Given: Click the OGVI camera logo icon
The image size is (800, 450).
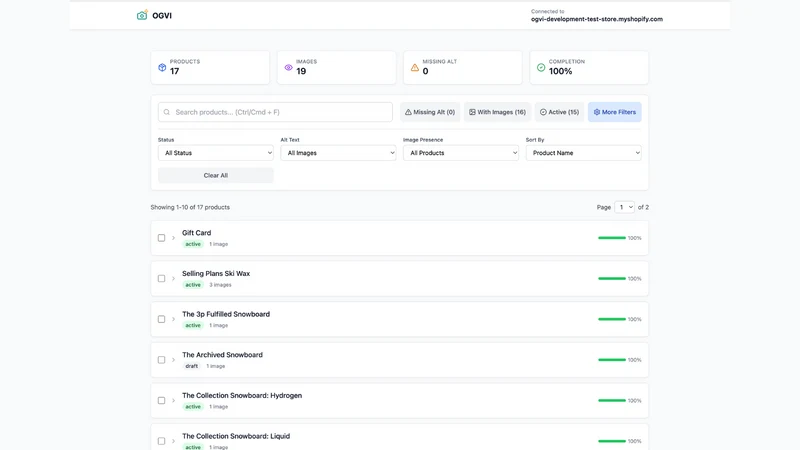Looking at the screenshot, I should [x=142, y=15].
